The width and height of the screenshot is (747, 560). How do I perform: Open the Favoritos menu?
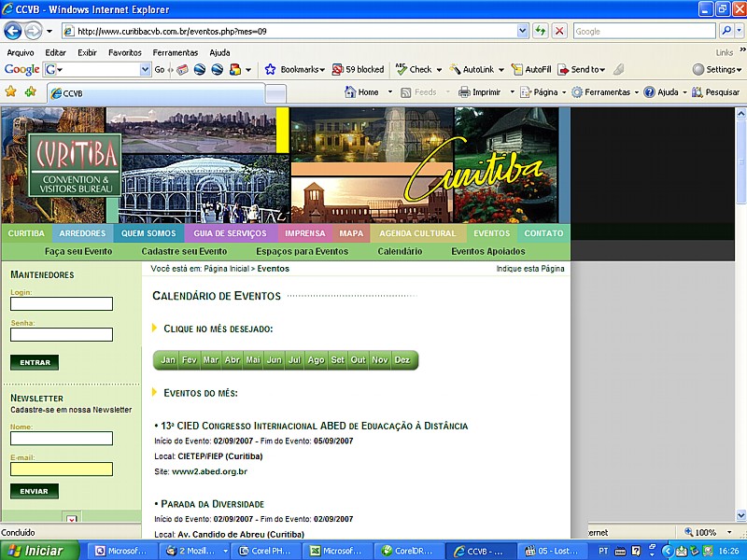[x=124, y=52]
